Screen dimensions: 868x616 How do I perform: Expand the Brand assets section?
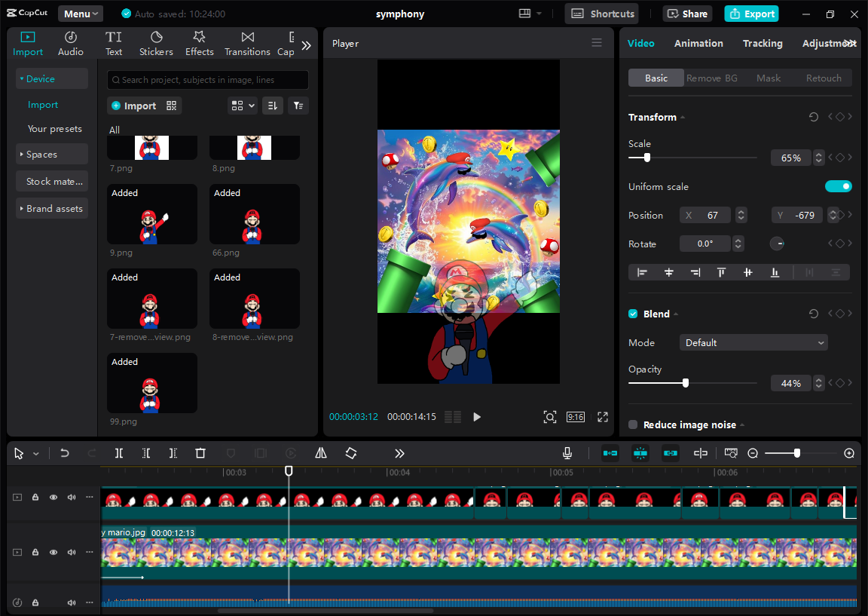(52, 208)
